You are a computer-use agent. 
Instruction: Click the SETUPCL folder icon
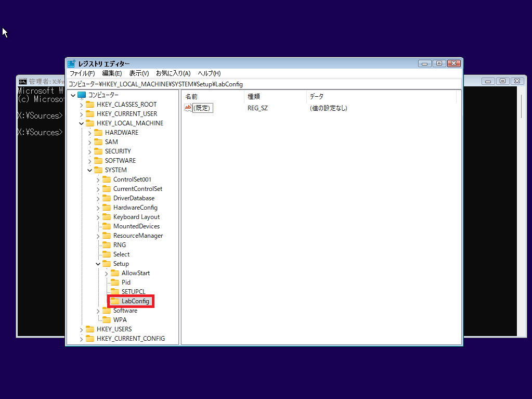pyautogui.click(x=115, y=291)
